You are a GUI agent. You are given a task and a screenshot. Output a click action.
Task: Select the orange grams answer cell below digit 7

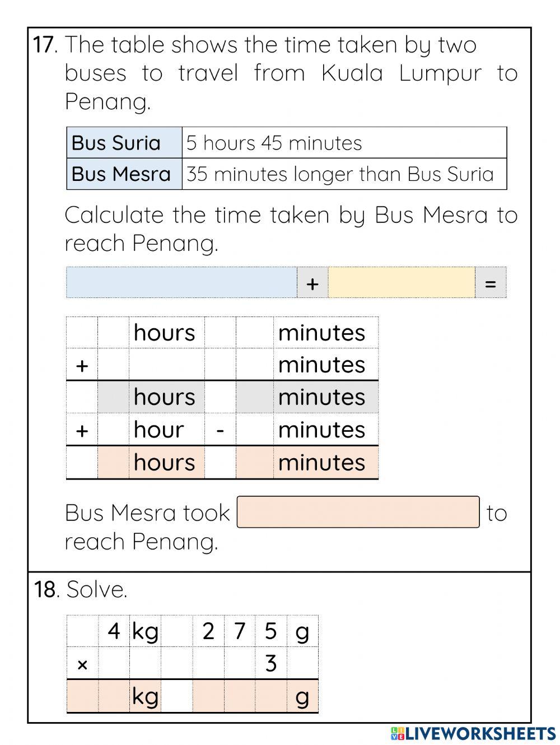pos(240,696)
